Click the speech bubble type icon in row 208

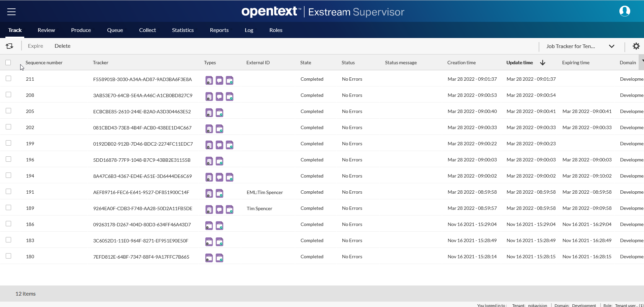(x=219, y=97)
